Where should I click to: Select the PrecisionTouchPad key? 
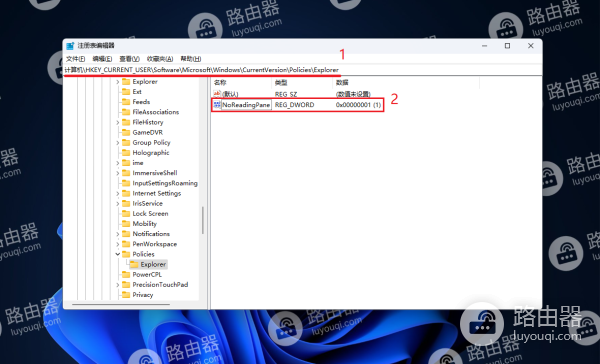click(x=160, y=285)
